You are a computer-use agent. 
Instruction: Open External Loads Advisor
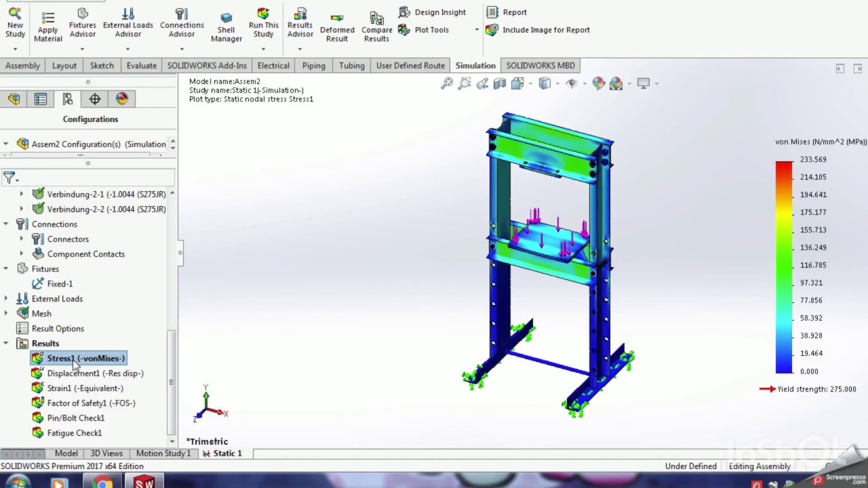(127, 24)
